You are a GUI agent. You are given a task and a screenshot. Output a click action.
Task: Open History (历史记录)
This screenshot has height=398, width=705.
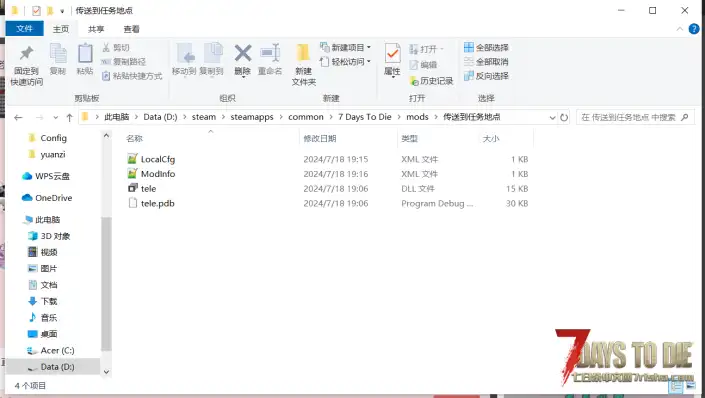[x=431, y=81]
